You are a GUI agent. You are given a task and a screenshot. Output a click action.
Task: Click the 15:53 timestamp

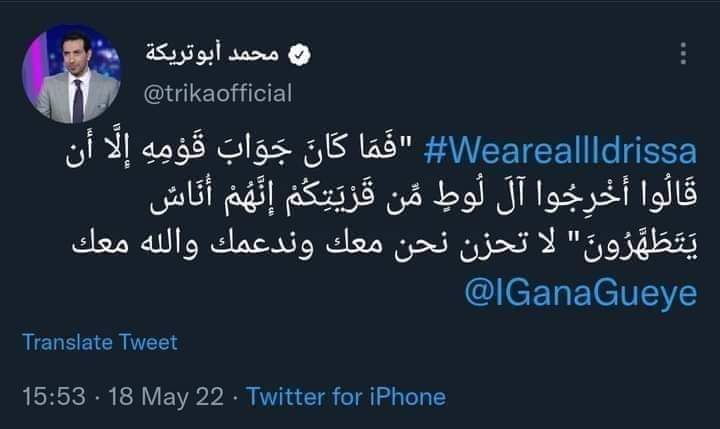54,396
